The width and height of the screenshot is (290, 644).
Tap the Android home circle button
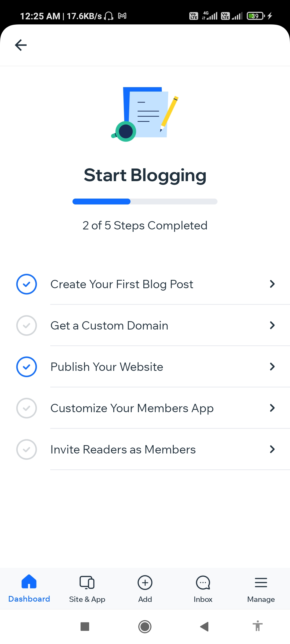(x=145, y=627)
